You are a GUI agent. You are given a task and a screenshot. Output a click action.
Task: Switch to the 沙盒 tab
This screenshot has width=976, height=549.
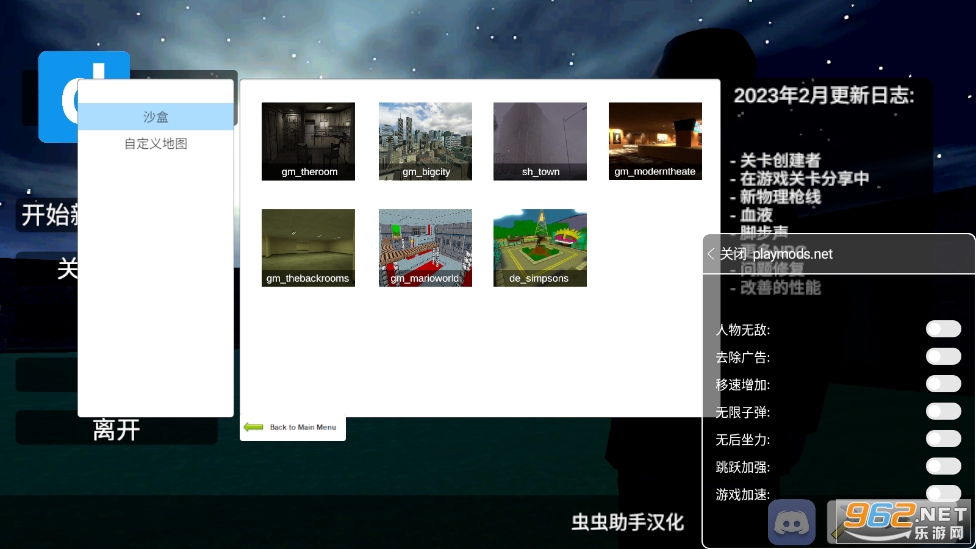point(156,116)
